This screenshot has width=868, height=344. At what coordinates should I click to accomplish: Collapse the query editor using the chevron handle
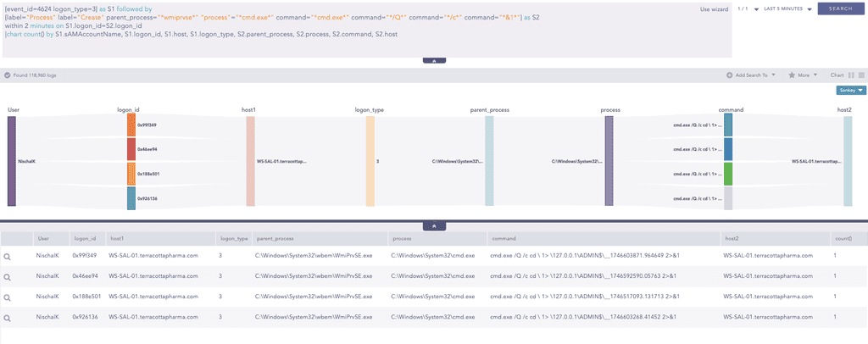[433, 61]
